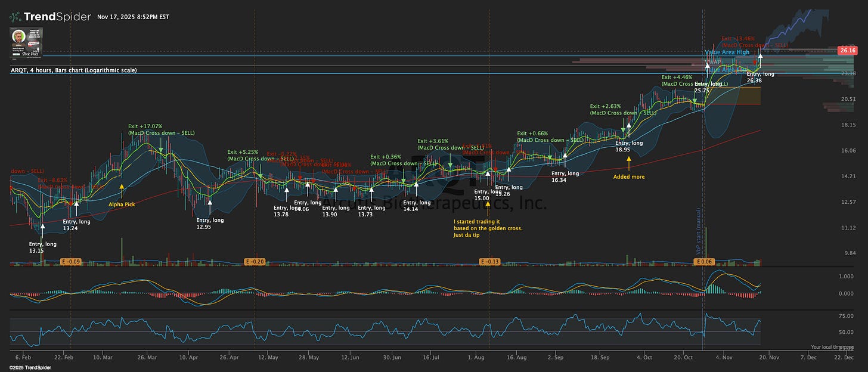Select the Added more annotation label

[x=629, y=176]
